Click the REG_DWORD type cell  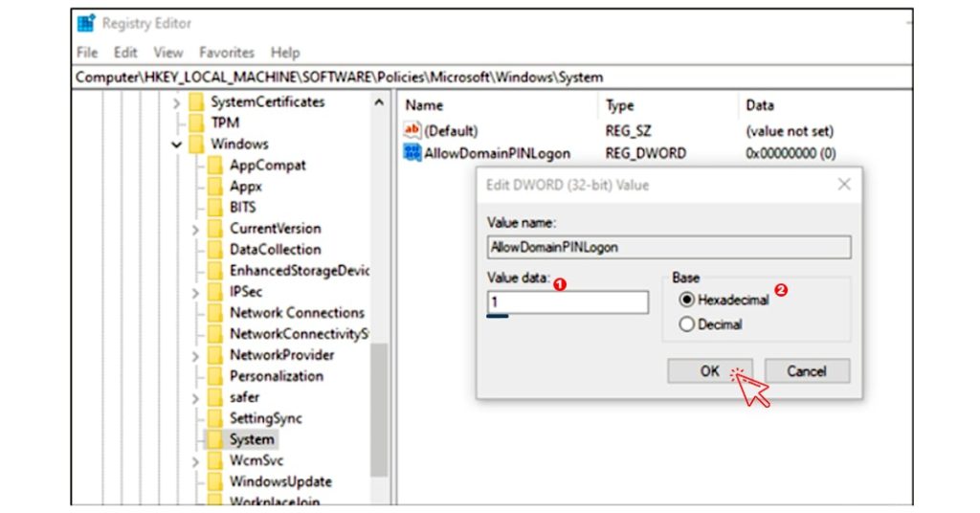click(646, 153)
